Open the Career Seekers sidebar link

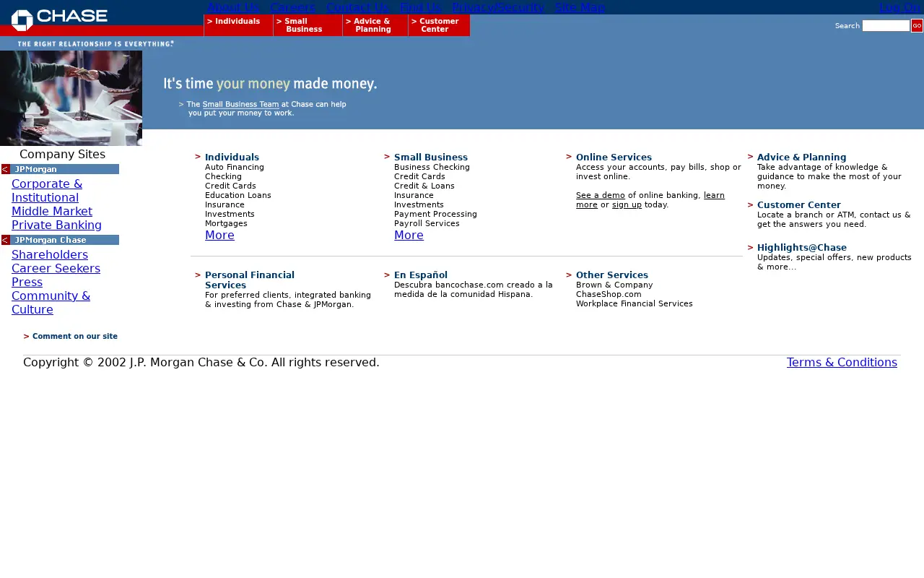(56, 269)
